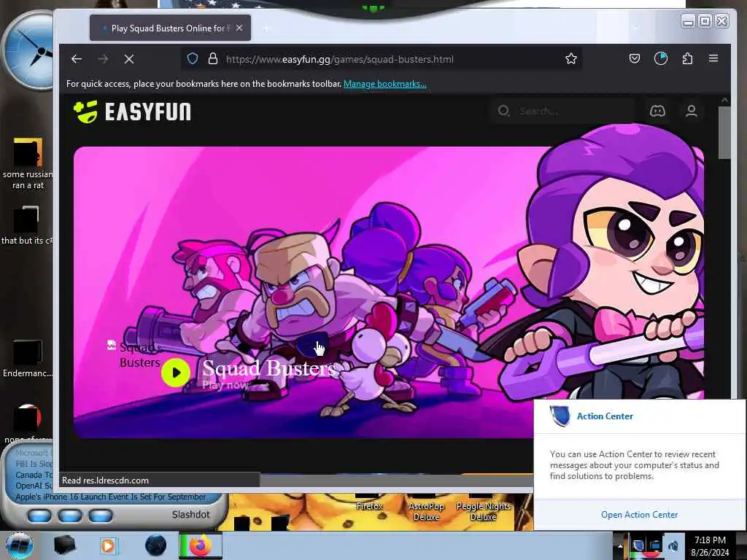Select the Firefox desktop shortcut

click(369, 502)
